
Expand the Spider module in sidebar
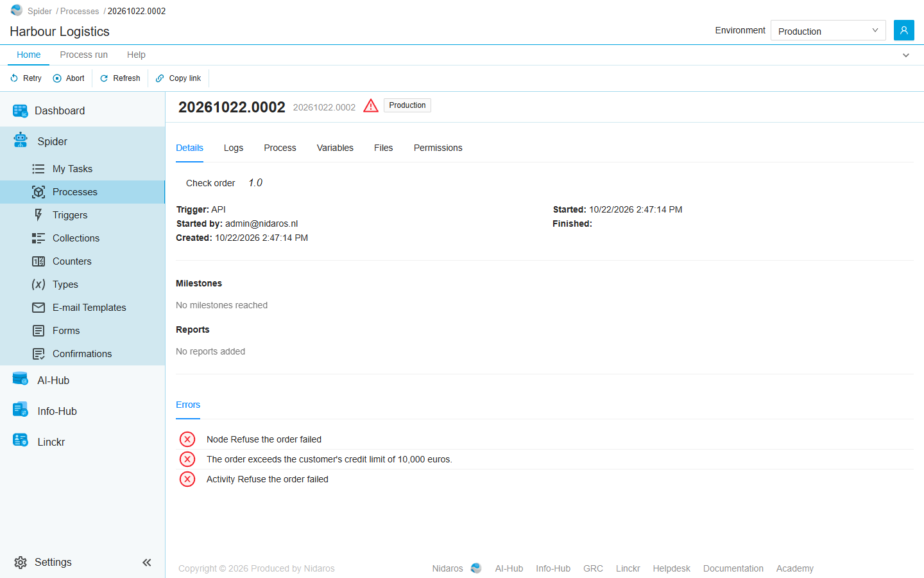82,141
